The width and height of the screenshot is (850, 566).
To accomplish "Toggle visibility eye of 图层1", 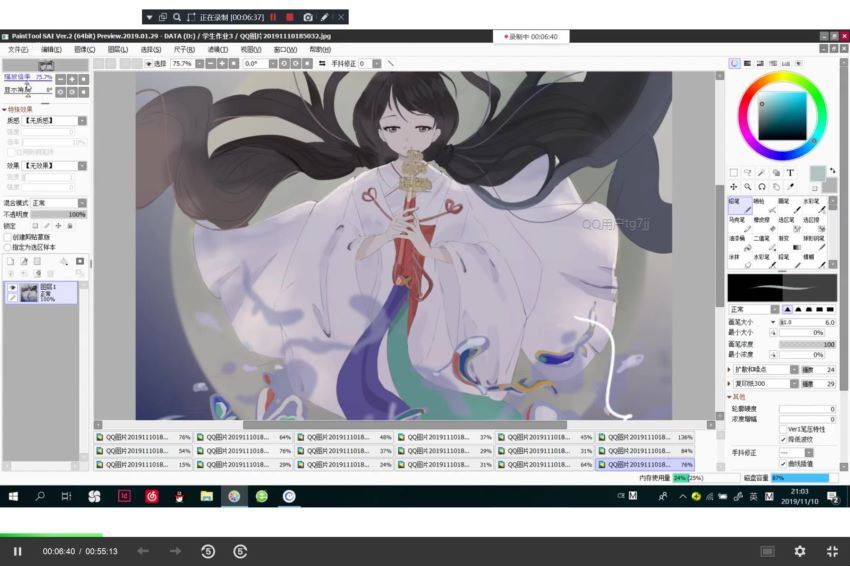I will 12,287.
